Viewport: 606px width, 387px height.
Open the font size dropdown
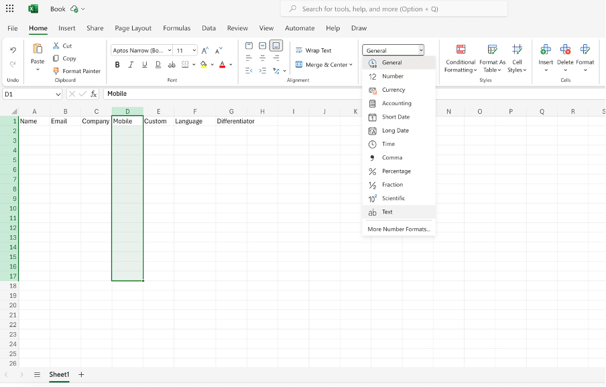tap(194, 50)
